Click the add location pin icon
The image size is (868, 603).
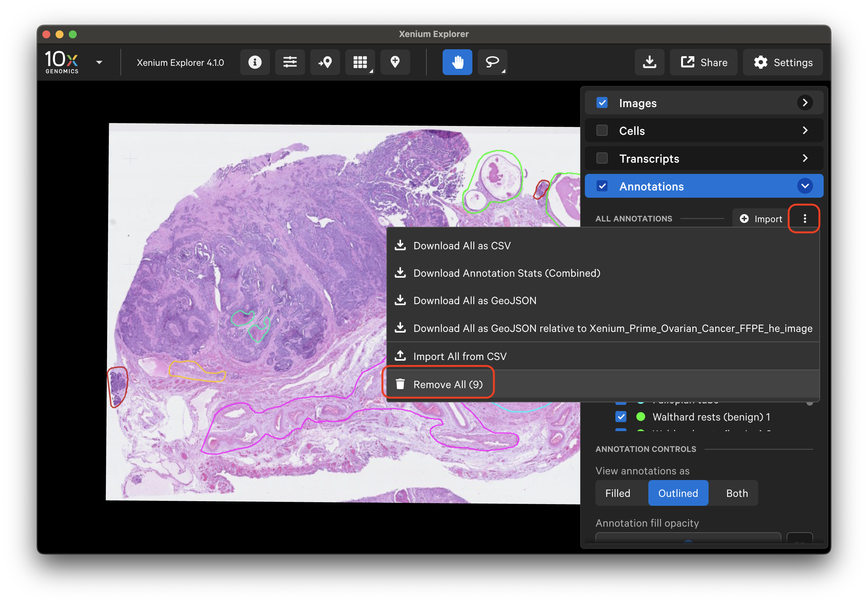click(395, 62)
